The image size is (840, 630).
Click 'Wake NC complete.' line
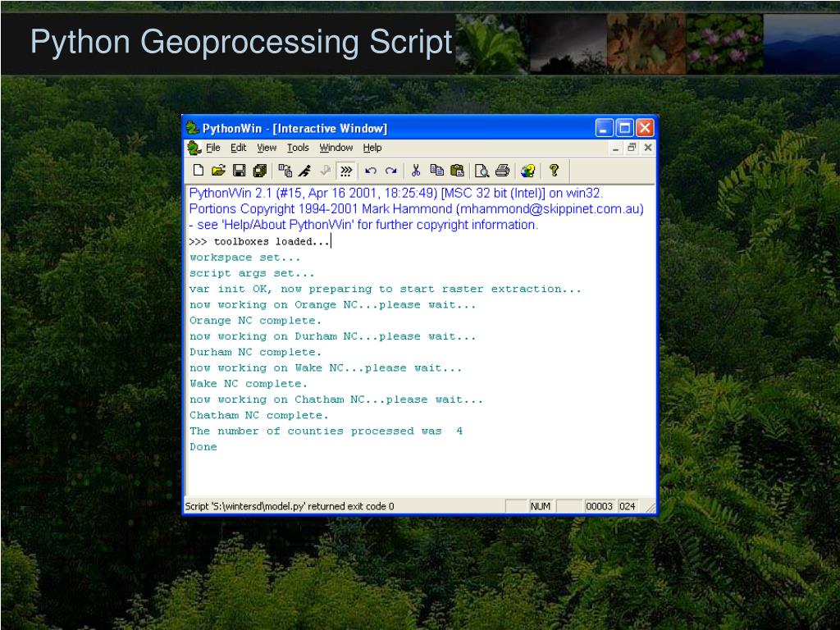coord(248,384)
